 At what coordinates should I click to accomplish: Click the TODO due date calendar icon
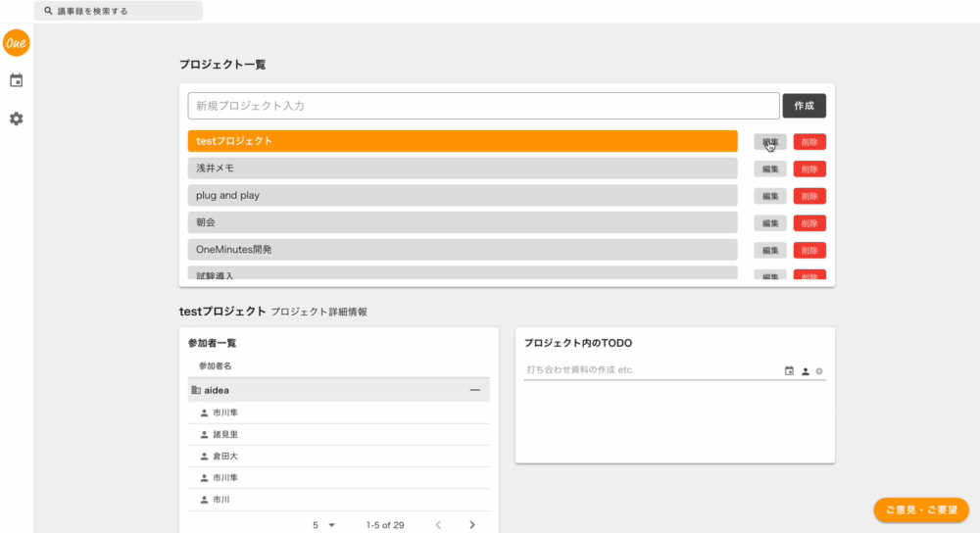pos(790,371)
